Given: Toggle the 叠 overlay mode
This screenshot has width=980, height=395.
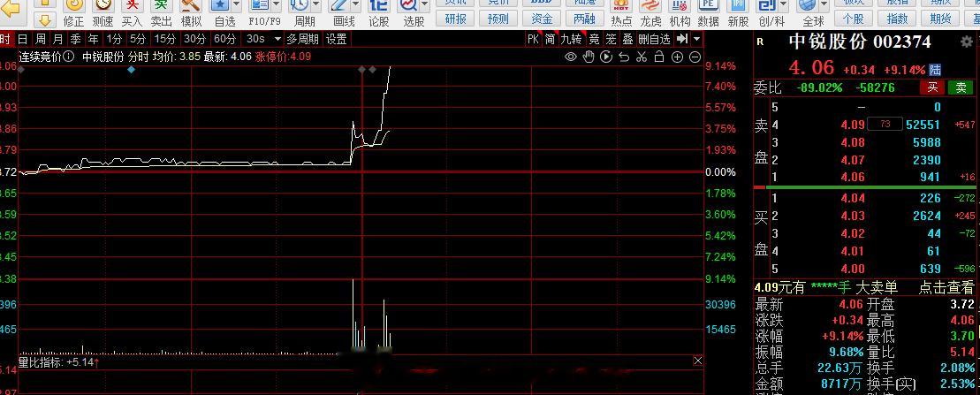Looking at the screenshot, I should click(627, 39).
